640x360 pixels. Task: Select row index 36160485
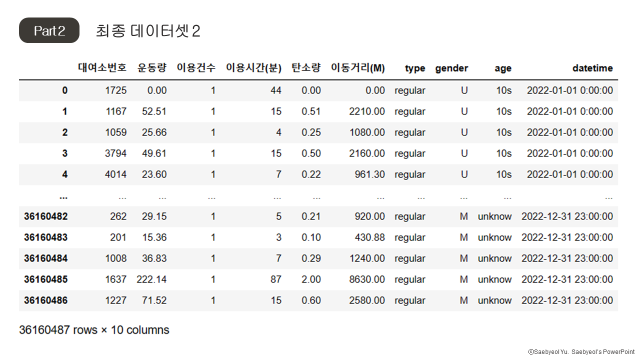tap(46, 280)
